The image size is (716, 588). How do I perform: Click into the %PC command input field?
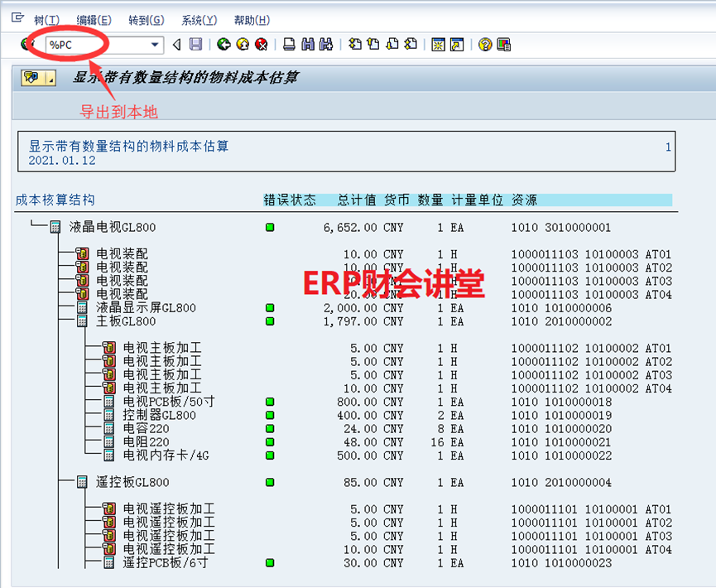click(95, 45)
